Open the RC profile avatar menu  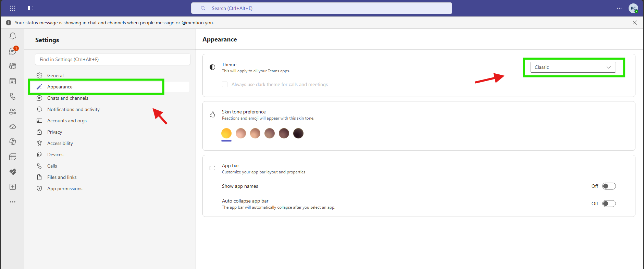[633, 8]
